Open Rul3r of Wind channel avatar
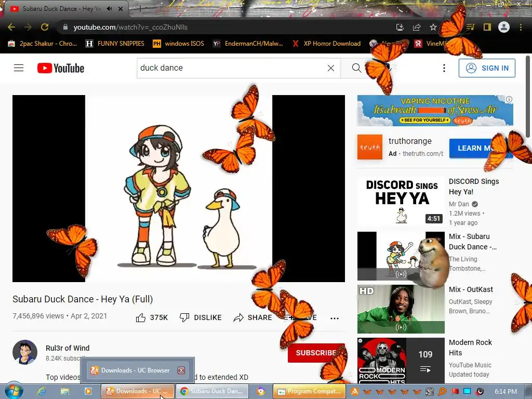The image size is (532, 399). tap(25, 352)
